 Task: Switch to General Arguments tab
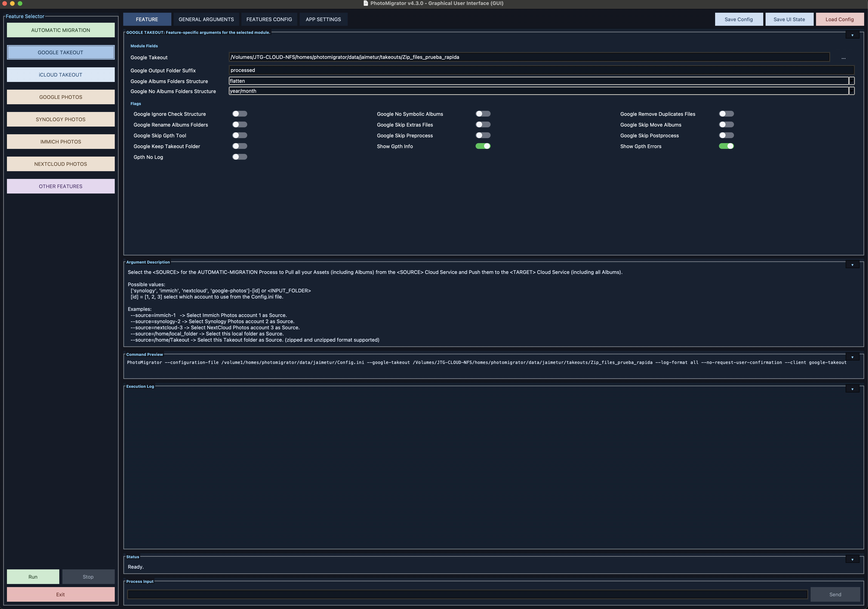(x=206, y=19)
